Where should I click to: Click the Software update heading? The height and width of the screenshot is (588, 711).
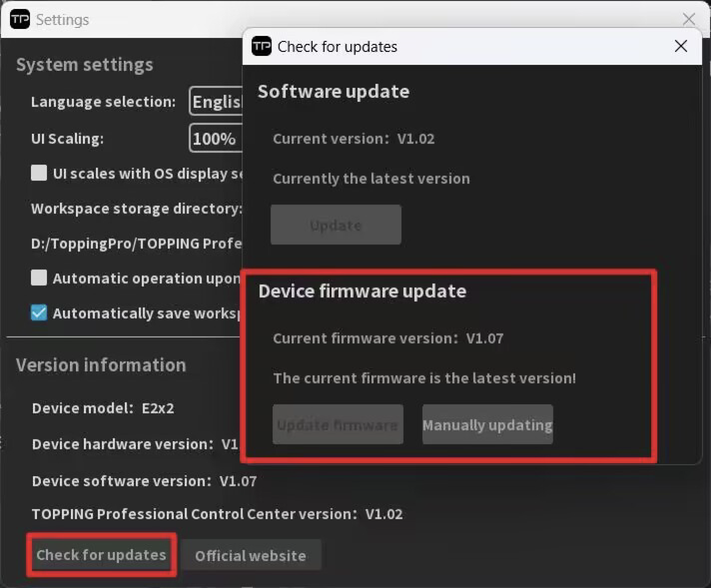[333, 91]
